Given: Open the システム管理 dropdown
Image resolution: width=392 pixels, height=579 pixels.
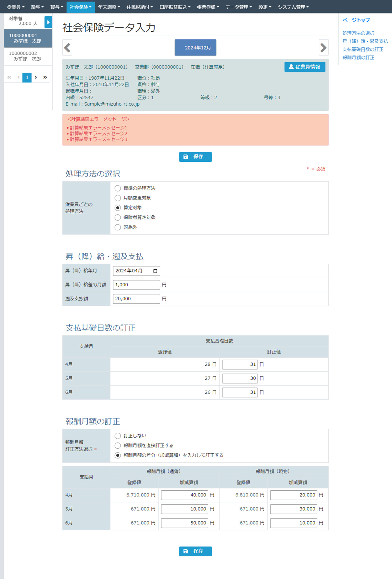Looking at the screenshot, I should point(293,7).
